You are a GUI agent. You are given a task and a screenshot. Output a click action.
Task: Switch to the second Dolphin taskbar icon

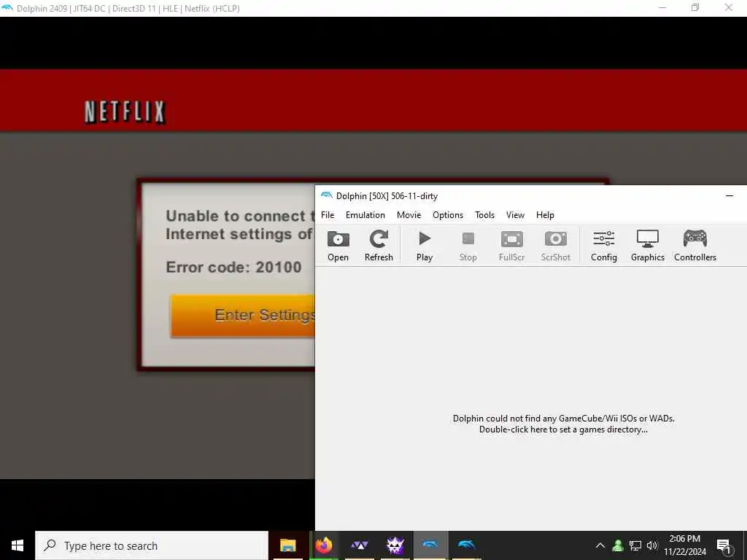pos(466,545)
